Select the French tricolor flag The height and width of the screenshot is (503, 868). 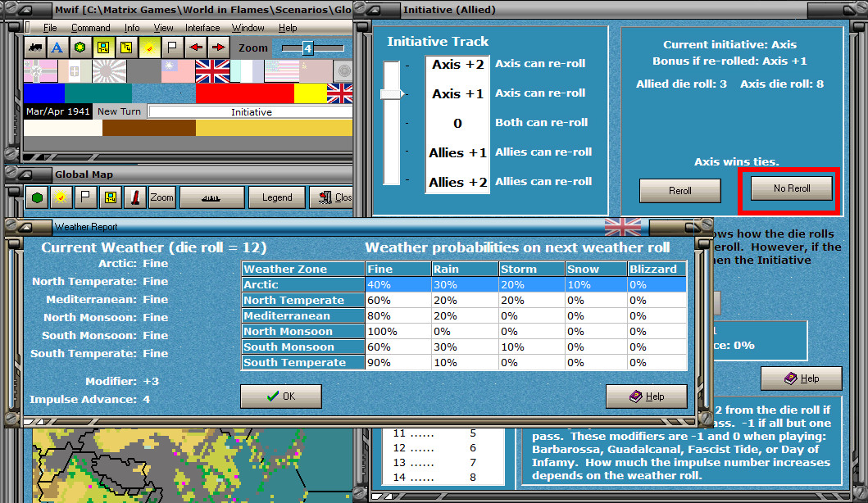click(247, 71)
